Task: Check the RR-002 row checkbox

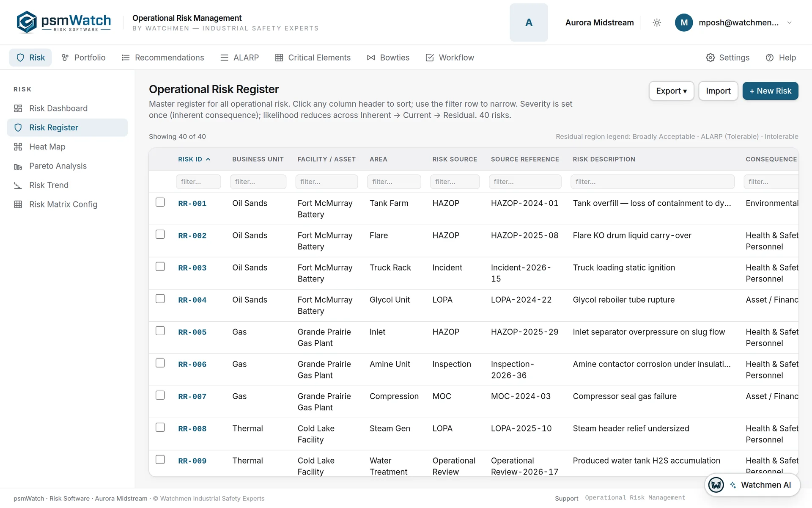Action: pos(160,235)
